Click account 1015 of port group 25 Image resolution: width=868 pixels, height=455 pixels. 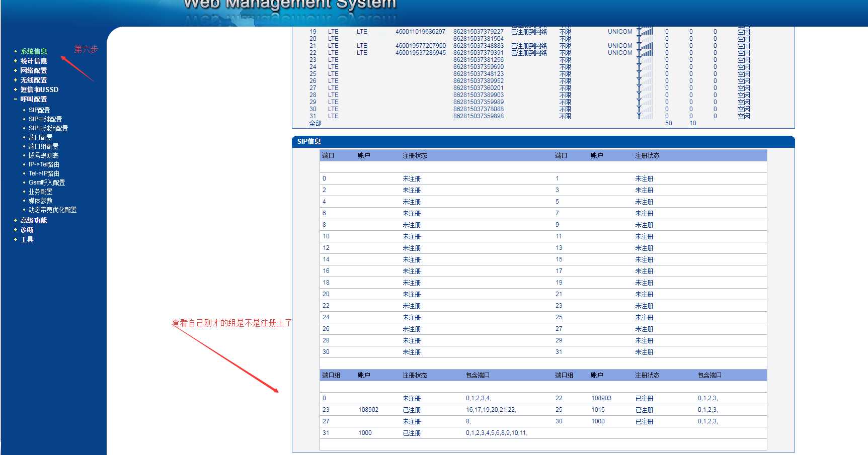[598, 410]
